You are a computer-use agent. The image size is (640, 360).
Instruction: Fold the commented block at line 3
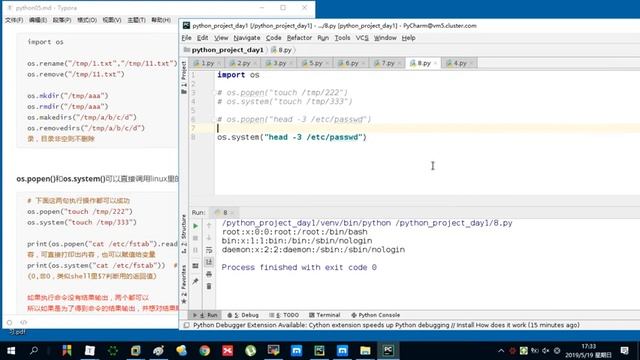point(214,93)
